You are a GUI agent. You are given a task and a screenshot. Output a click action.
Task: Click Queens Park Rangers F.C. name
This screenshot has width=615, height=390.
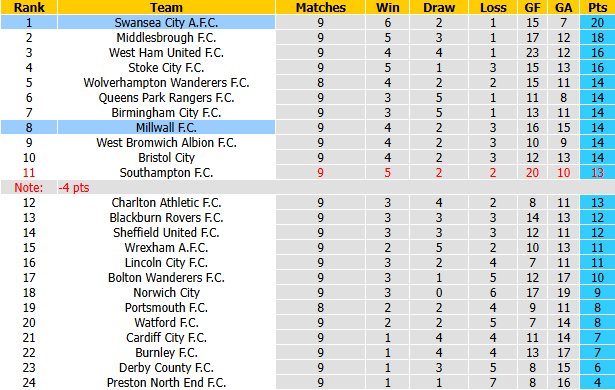coord(166,98)
